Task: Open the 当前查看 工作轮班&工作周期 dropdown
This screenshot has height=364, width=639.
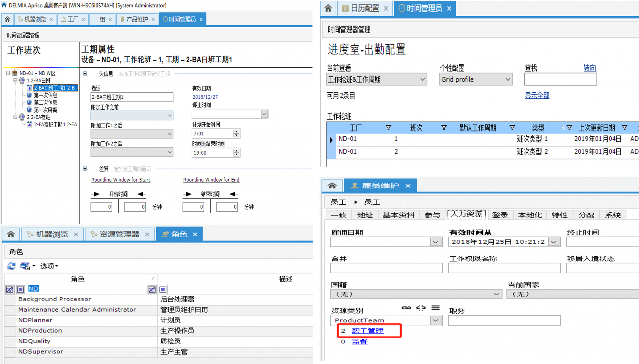Action: pyautogui.click(x=422, y=80)
